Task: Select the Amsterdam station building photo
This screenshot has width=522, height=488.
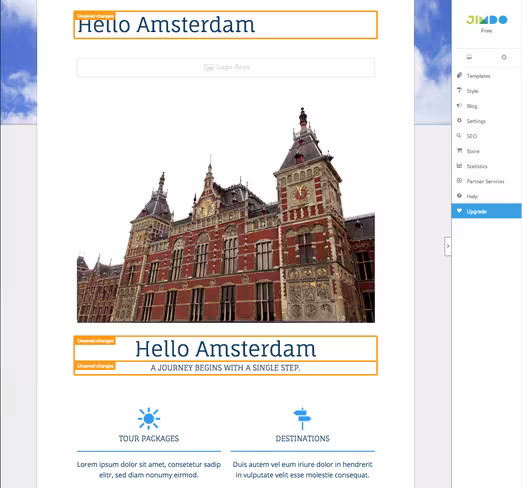Action: 226,215
